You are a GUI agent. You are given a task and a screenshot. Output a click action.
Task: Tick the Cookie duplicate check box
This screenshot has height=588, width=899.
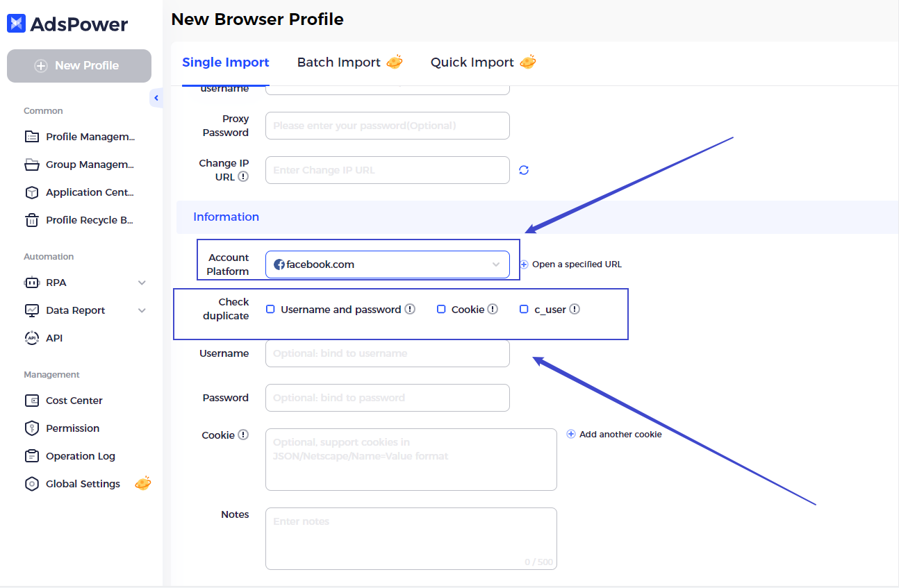[441, 310]
